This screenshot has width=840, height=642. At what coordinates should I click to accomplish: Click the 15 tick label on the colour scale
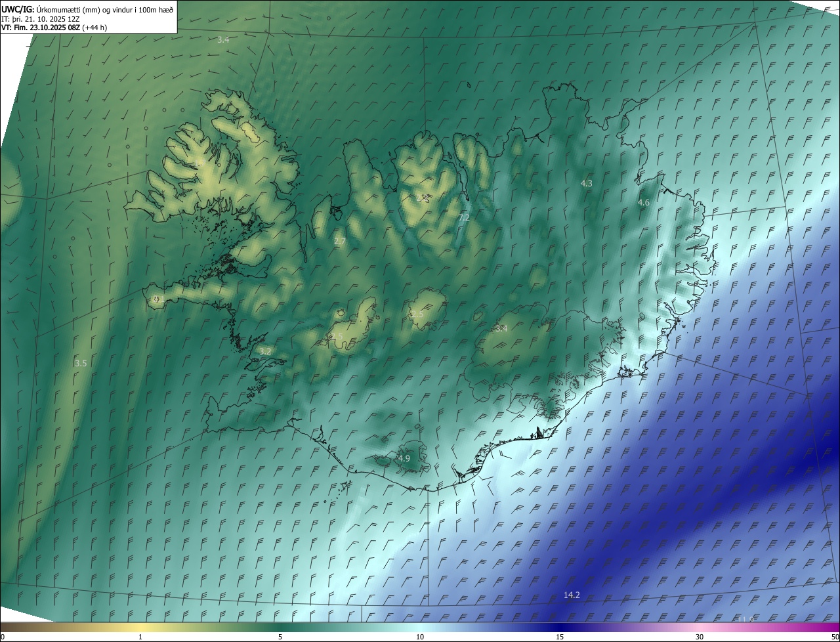[x=560, y=637]
